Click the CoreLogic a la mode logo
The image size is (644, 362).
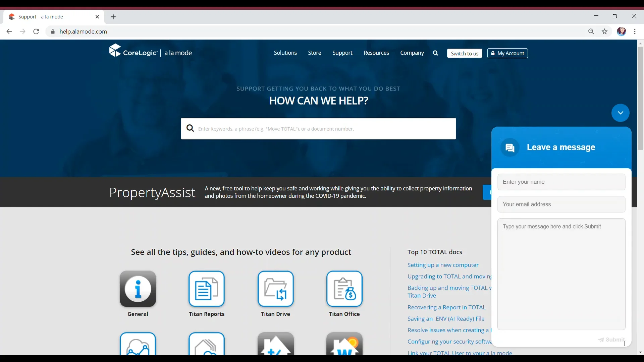(x=151, y=52)
